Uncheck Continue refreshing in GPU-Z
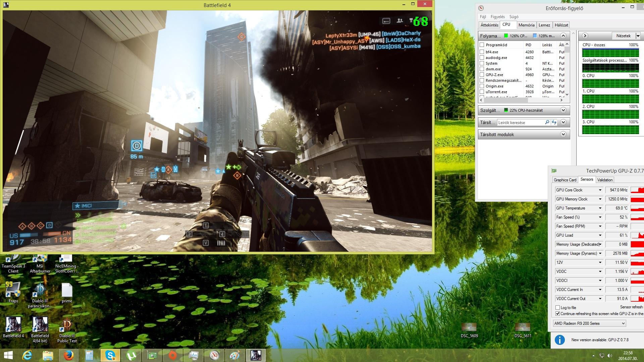Viewport: 644px width, 362px height. point(558,314)
